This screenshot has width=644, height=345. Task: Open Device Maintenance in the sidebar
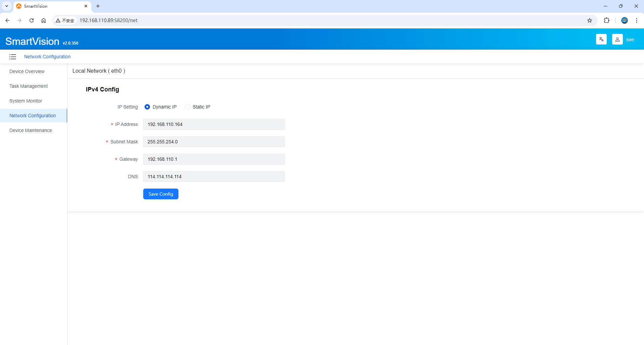31,130
